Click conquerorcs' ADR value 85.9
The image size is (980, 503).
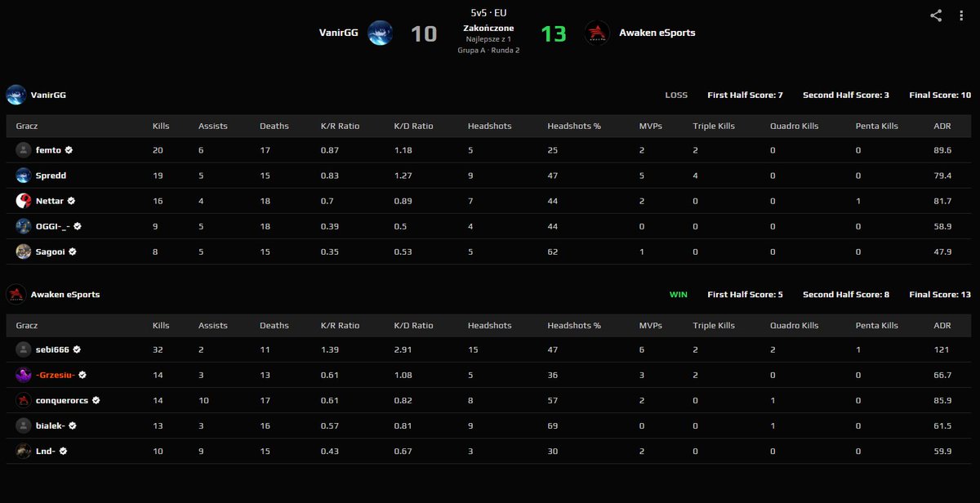(x=942, y=400)
